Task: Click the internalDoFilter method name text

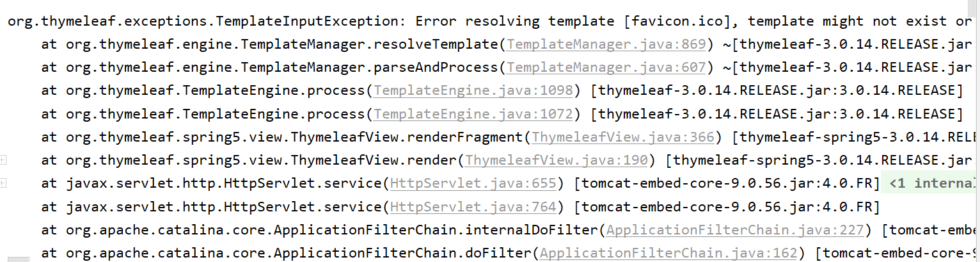Action: pos(531,230)
